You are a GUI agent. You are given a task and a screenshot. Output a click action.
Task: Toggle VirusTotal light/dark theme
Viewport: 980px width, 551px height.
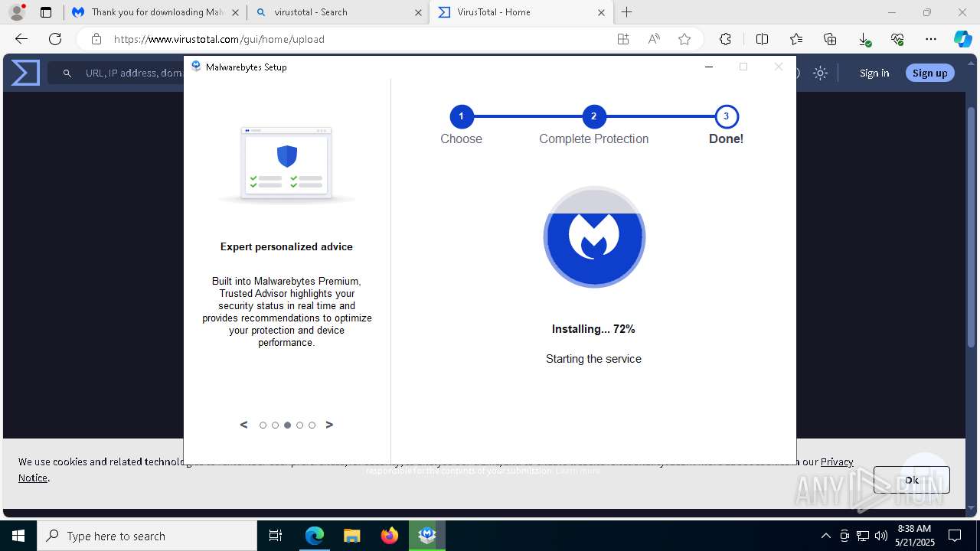(x=820, y=73)
